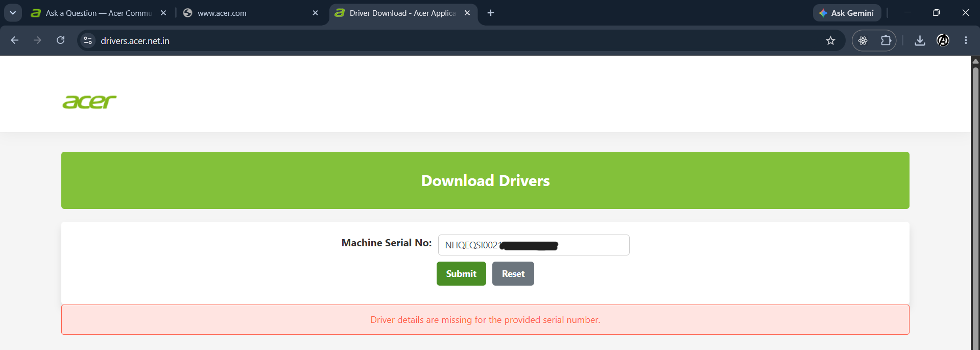This screenshot has height=350, width=980.
Task: Bookmark this page with the star
Action: click(830, 40)
